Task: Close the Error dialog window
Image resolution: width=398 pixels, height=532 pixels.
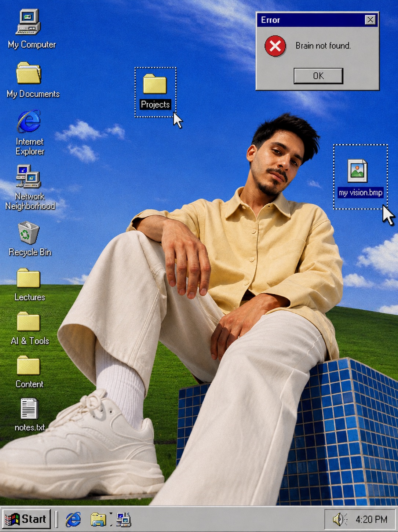Action: click(370, 20)
